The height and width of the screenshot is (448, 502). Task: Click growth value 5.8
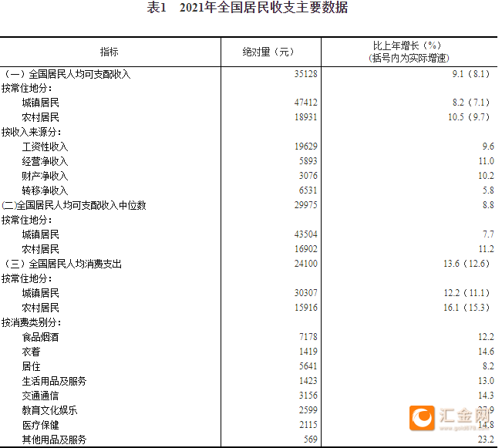(489, 190)
